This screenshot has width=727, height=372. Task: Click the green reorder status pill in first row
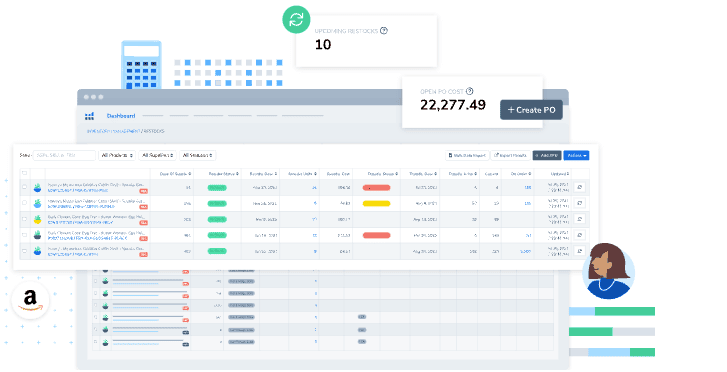(x=217, y=188)
